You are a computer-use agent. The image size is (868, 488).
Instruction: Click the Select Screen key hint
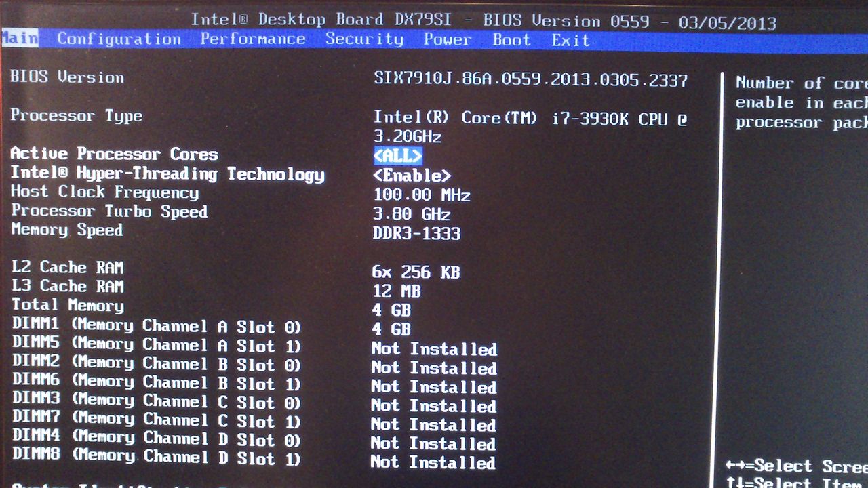click(x=797, y=466)
